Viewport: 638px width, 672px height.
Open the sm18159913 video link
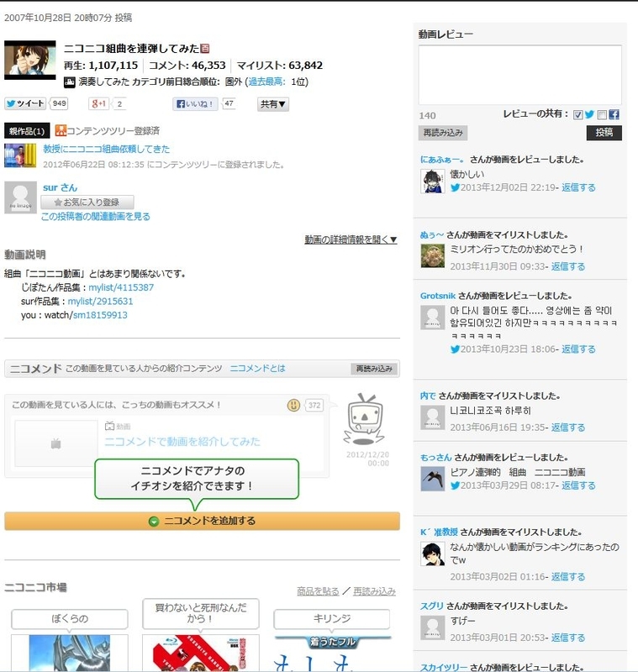(x=100, y=315)
